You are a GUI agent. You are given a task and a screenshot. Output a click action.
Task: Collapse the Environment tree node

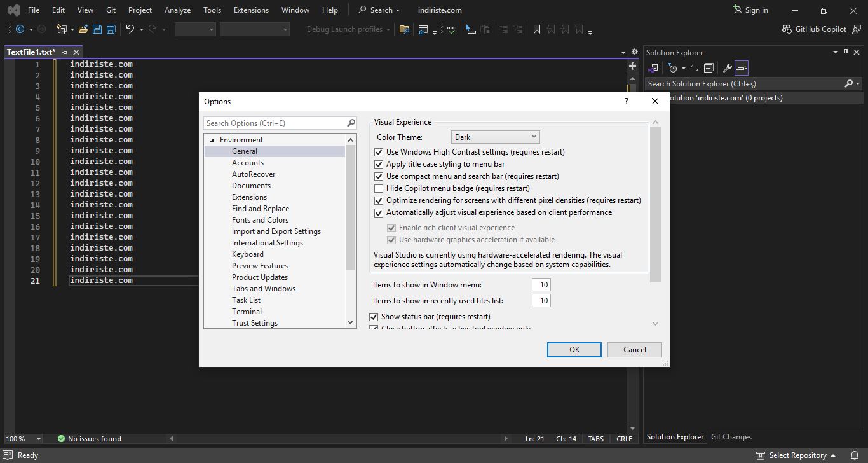(x=213, y=140)
